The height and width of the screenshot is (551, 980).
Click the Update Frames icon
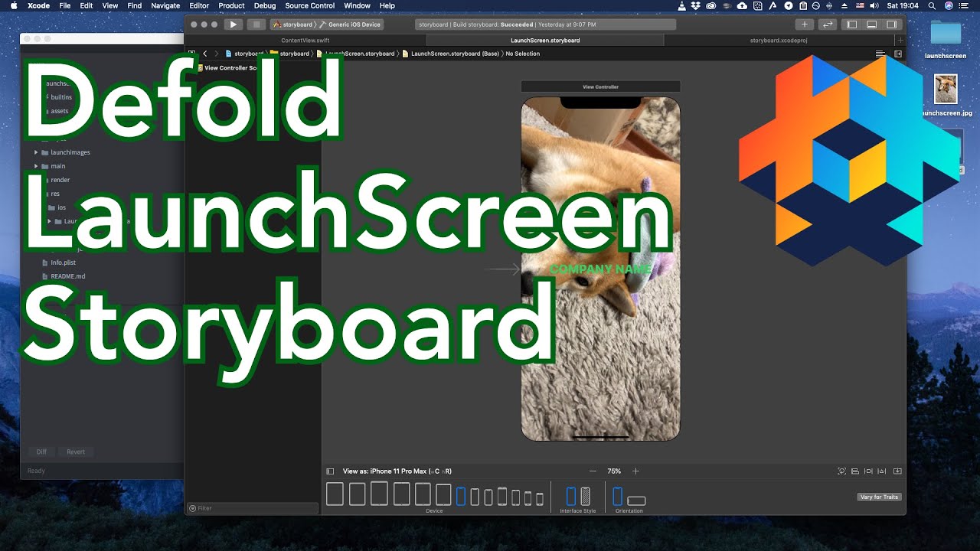842,471
